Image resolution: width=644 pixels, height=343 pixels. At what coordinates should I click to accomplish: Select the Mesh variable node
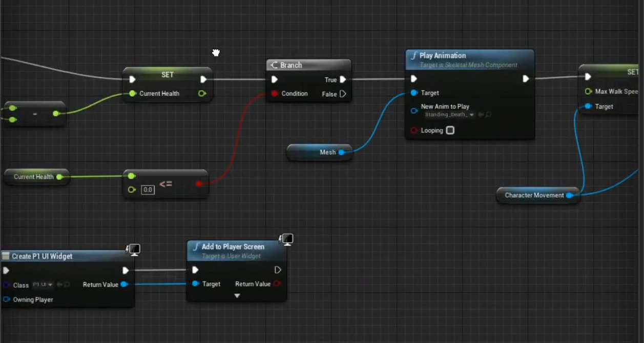[319, 152]
